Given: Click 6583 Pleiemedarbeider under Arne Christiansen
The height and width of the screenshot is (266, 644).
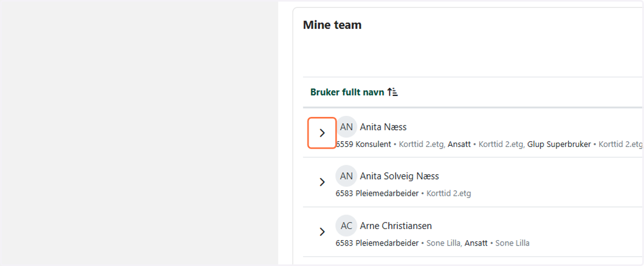Looking at the screenshot, I should (377, 243).
